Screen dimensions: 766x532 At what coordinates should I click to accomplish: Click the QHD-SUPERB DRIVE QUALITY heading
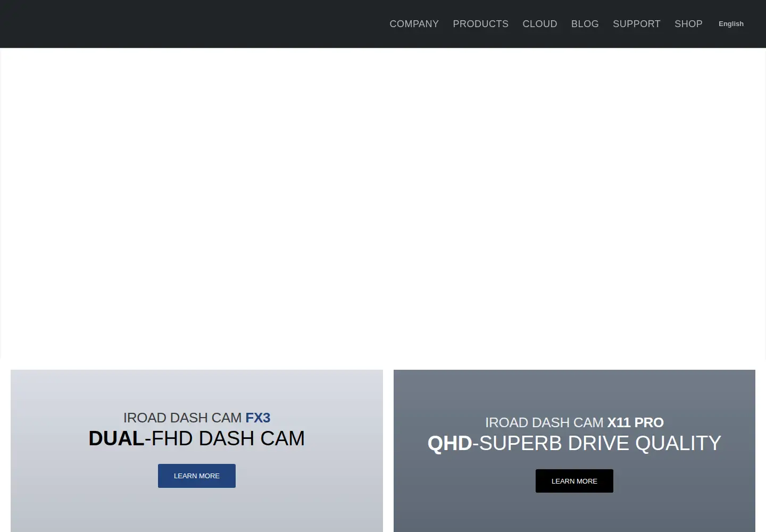tap(574, 443)
